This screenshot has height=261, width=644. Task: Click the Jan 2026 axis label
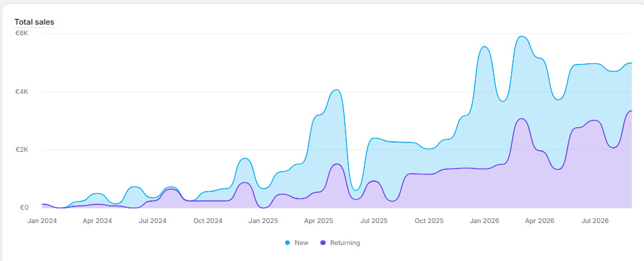coord(484,221)
